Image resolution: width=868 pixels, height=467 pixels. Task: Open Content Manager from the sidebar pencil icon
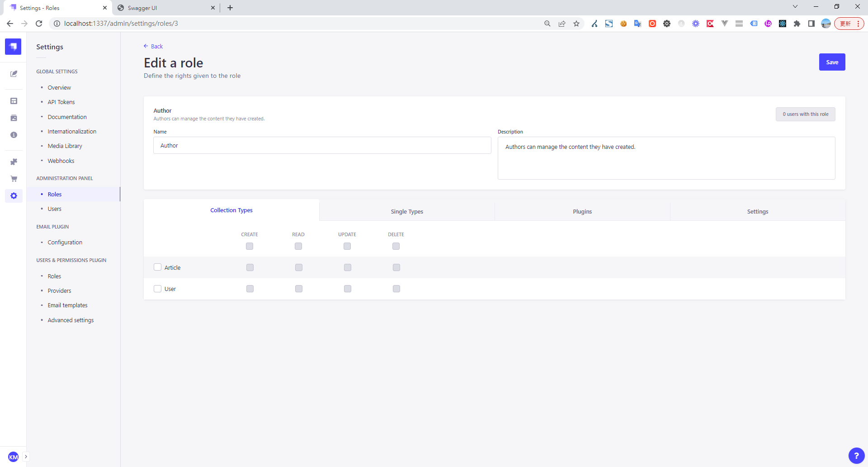[x=14, y=74]
